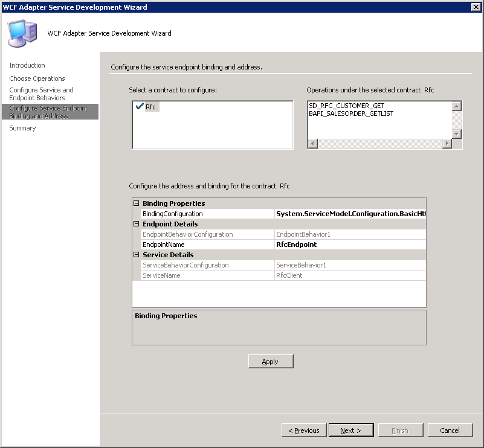Jump to the Summary step

(22, 128)
